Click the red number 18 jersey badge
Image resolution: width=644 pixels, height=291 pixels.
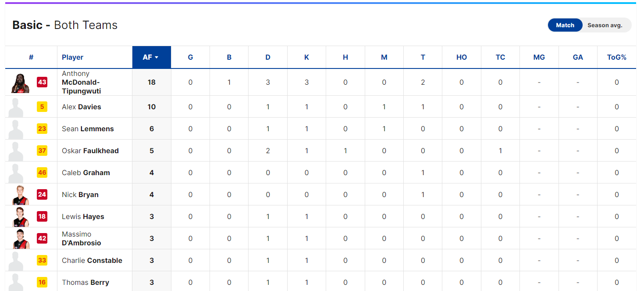pyautogui.click(x=42, y=216)
